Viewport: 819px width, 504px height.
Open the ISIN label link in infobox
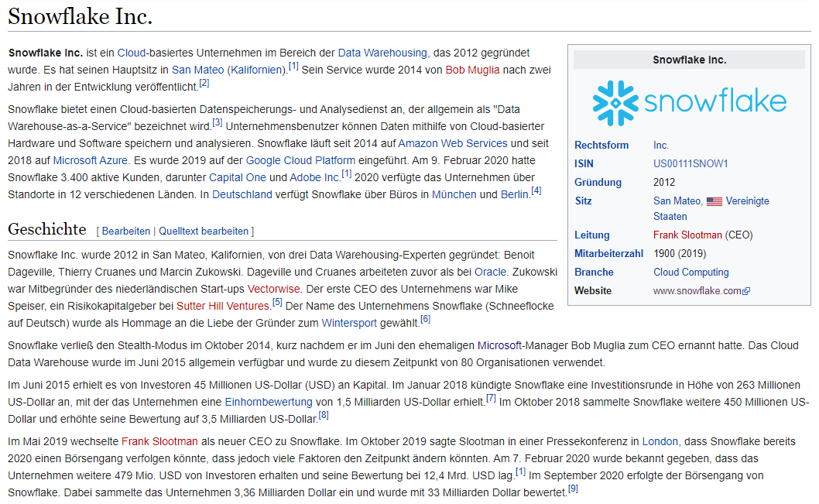point(584,164)
